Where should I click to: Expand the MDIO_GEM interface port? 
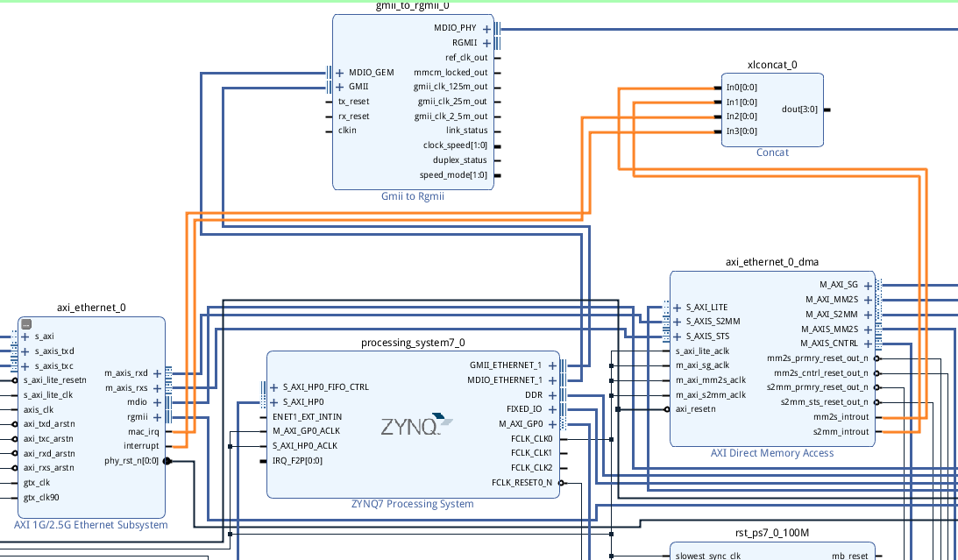click(x=340, y=73)
